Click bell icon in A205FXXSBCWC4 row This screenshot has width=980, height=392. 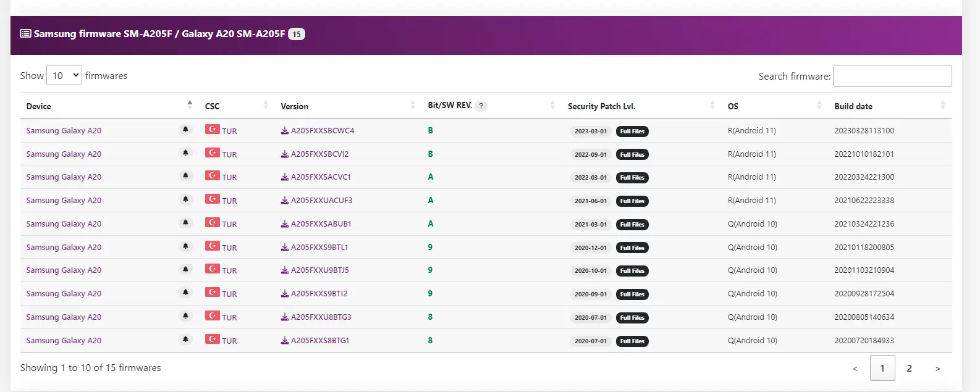(185, 130)
